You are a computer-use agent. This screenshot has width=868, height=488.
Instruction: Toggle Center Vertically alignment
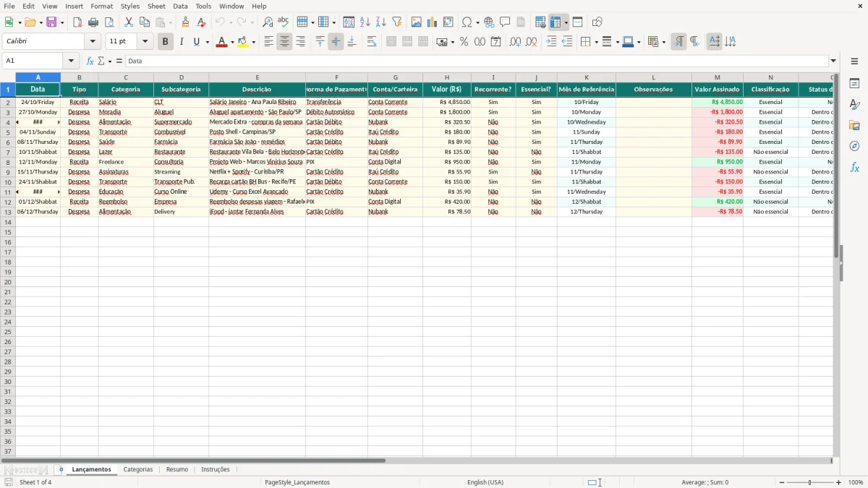[336, 42]
